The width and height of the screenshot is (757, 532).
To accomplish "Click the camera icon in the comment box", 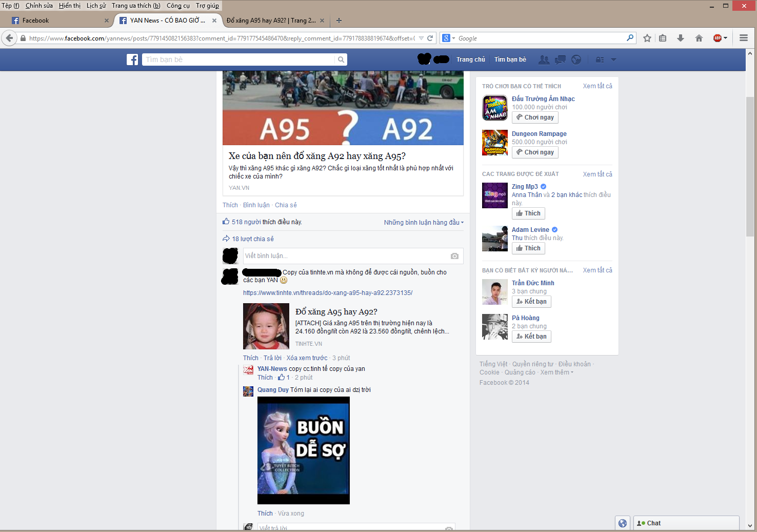I will (454, 256).
